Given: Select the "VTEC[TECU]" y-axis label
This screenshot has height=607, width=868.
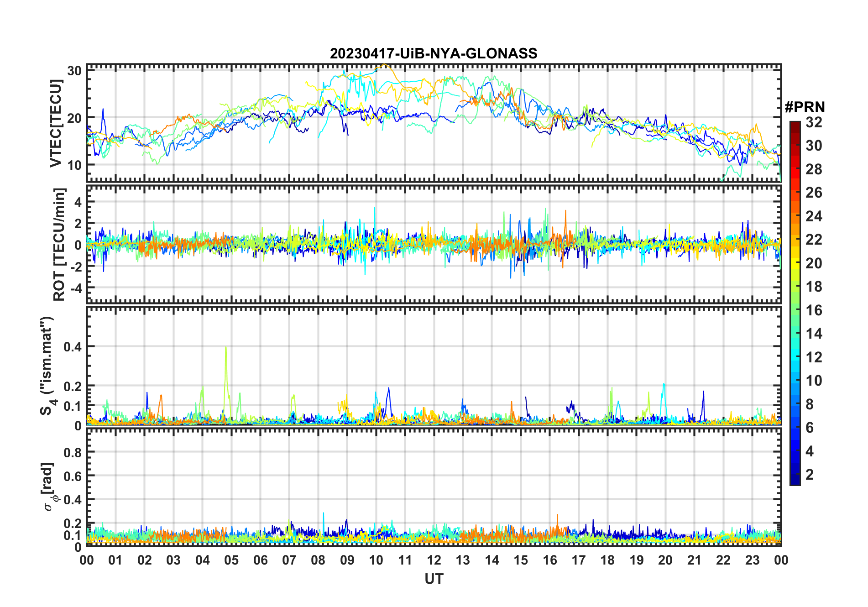Looking at the screenshot, I should pyautogui.click(x=56, y=123).
